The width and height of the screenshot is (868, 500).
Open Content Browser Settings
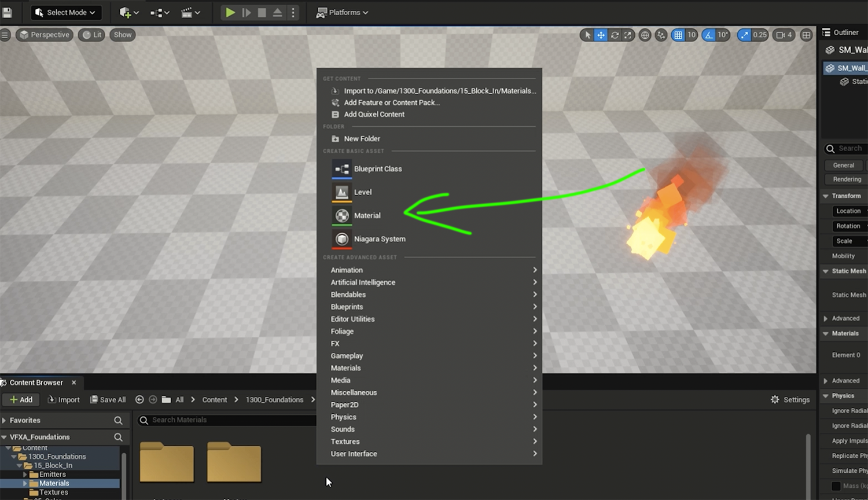(790, 400)
